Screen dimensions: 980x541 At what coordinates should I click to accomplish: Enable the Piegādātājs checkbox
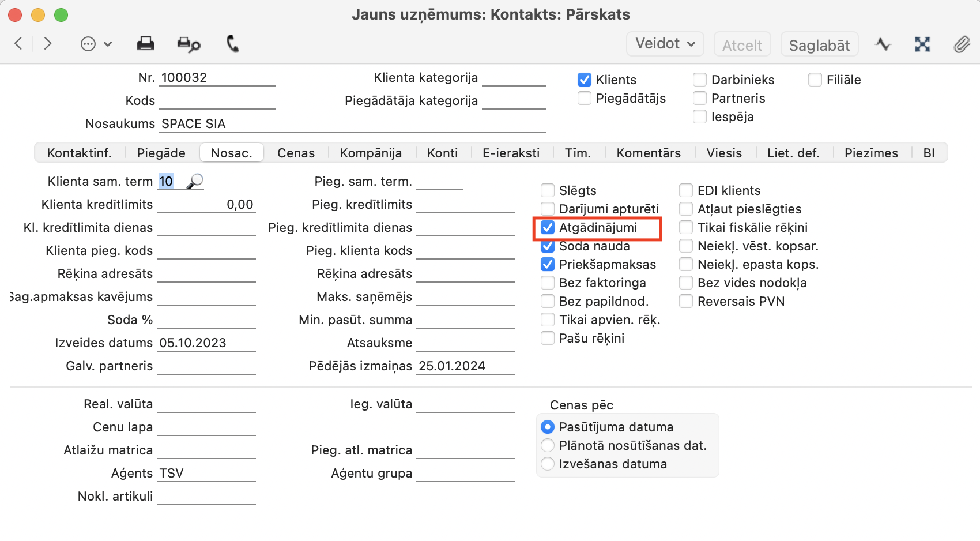pyautogui.click(x=585, y=99)
